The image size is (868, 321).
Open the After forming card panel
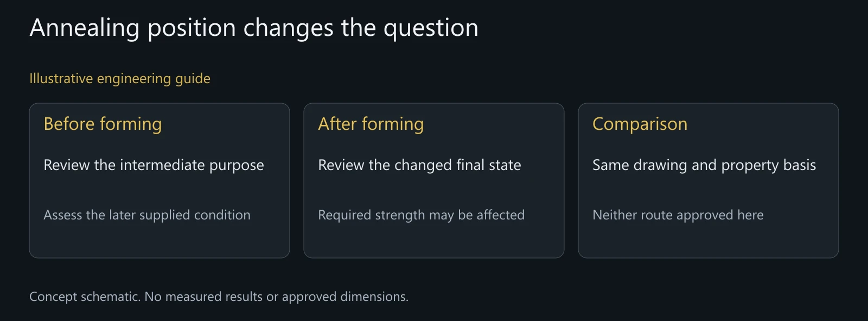[434, 180]
